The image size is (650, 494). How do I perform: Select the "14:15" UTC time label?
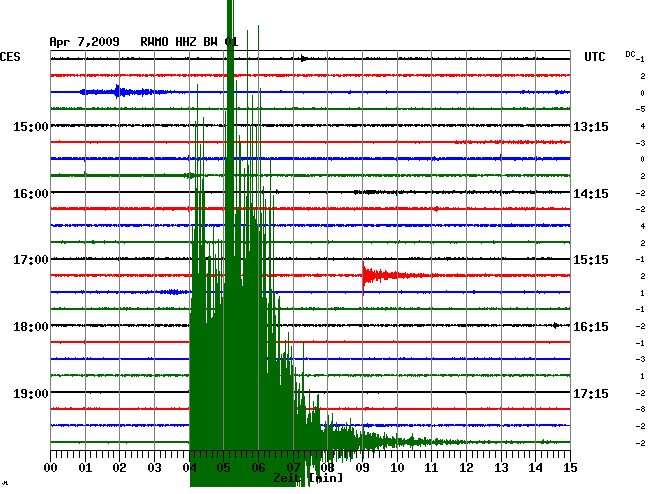[x=591, y=194]
